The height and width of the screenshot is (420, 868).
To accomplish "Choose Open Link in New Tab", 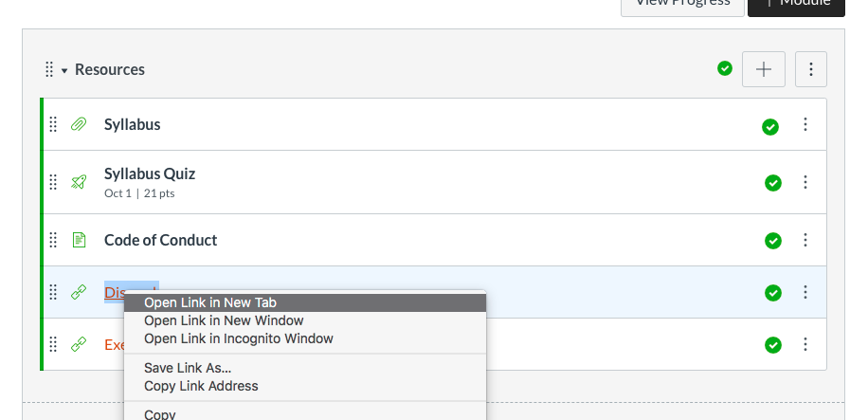I will point(210,302).
